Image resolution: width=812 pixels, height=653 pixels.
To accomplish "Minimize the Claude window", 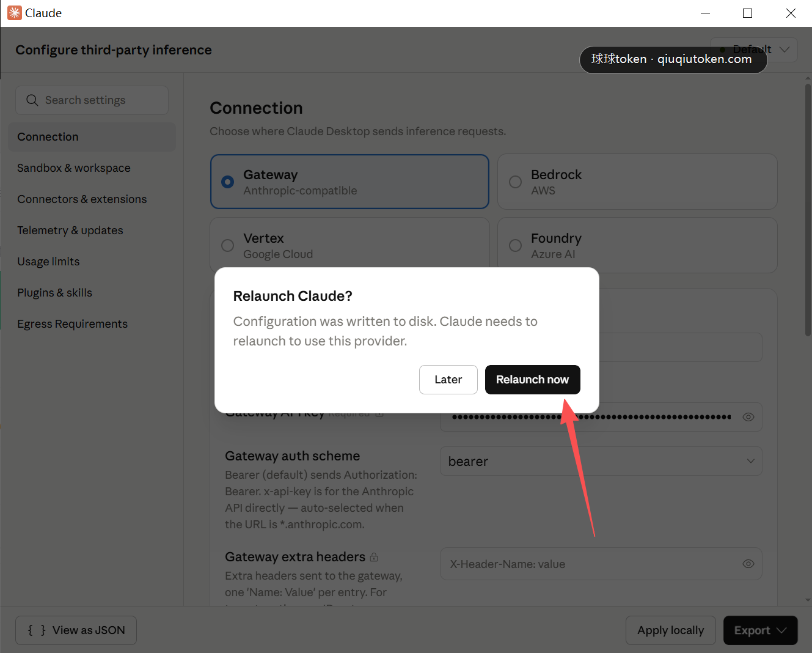I will tap(705, 13).
